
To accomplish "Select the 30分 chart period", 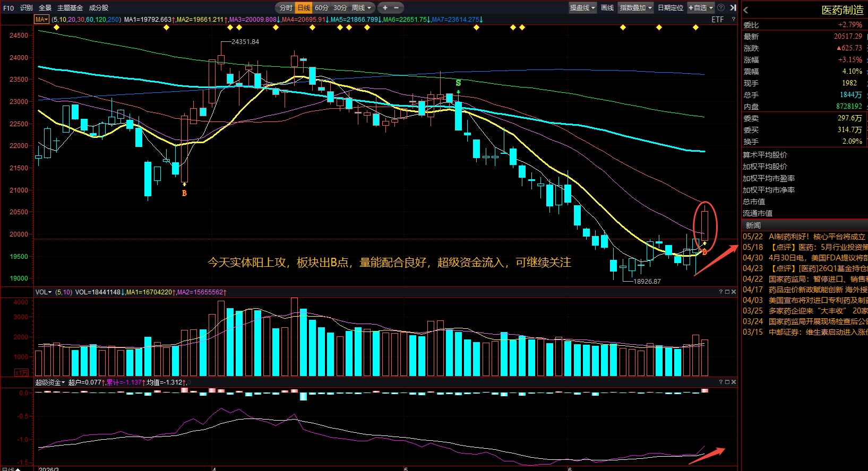I will point(340,7).
